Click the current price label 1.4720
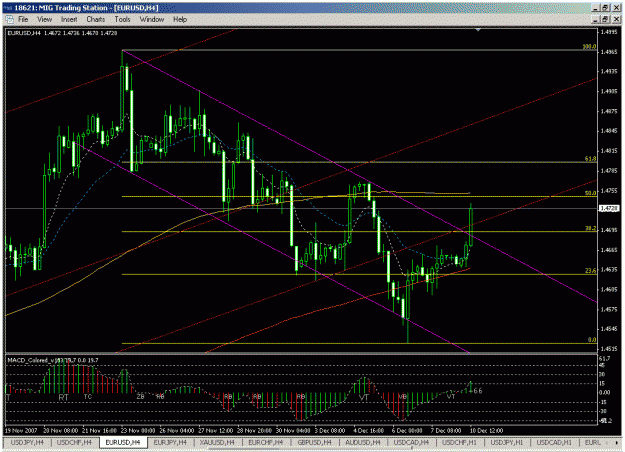 [x=609, y=208]
